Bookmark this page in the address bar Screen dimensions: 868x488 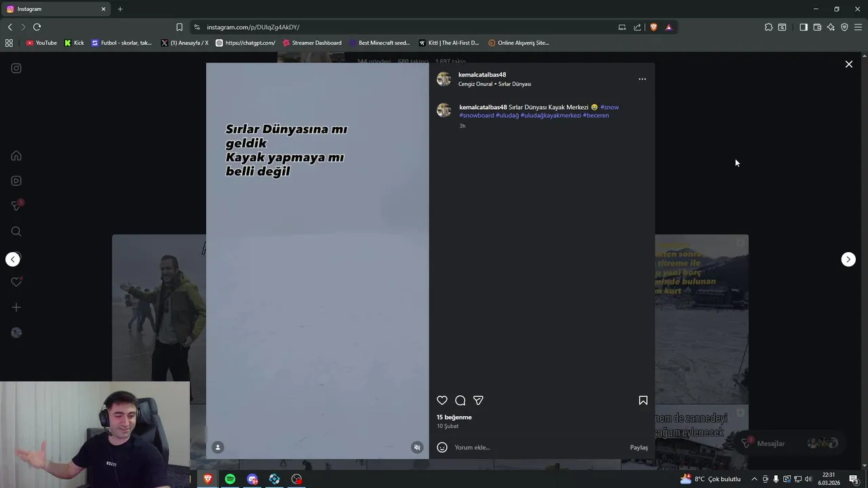[x=179, y=27]
